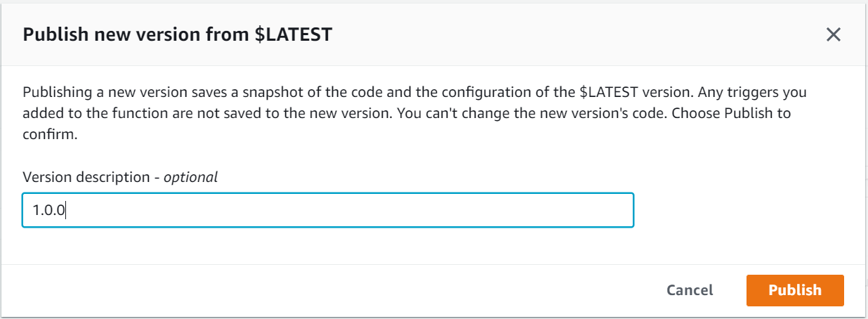868x319 pixels.
Task: Click the orange Publish button
Action: (x=794, y=290)
